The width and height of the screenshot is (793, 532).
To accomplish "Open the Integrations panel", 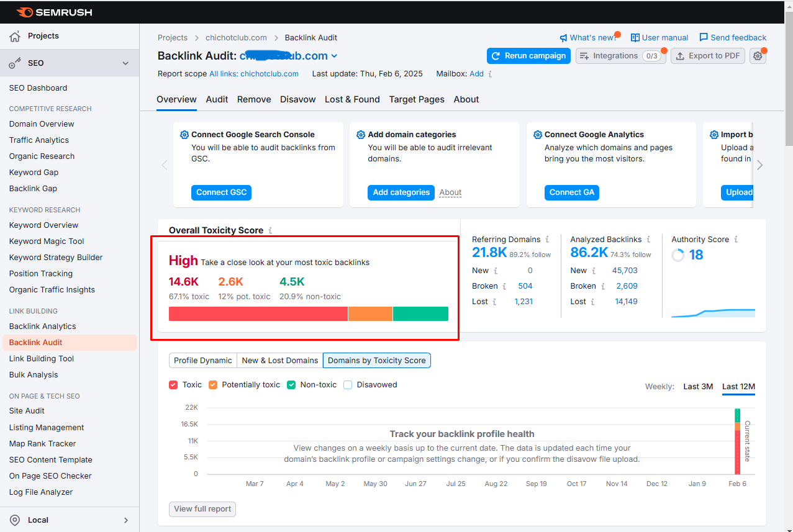I will 620,55.
